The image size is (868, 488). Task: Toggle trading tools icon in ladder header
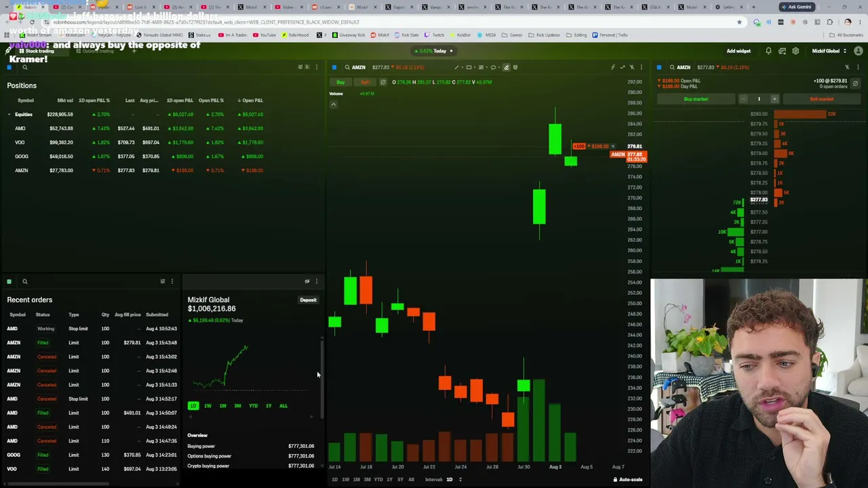[847, 67]
